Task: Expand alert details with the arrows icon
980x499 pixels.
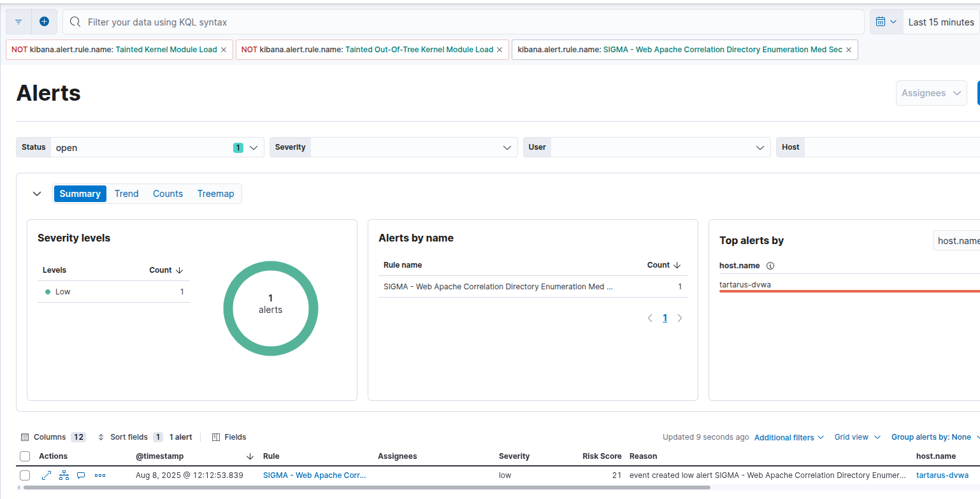Action: coord(47,475)
